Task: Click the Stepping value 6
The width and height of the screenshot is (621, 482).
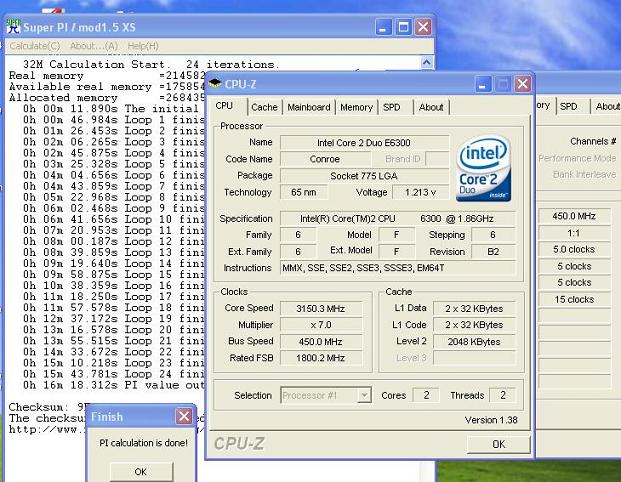Action: [x=493, y=235]
